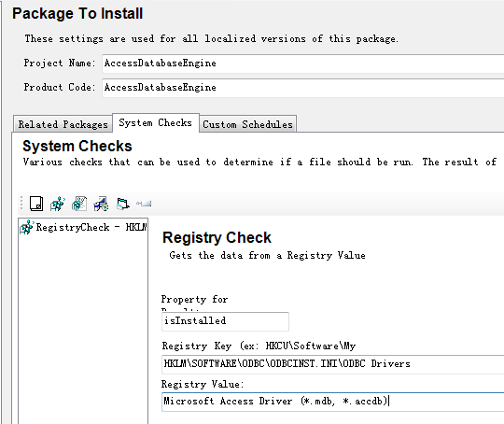Click the greyed-out remove check icon
Viewport: 504px width, 424px height.
(144, 204)
